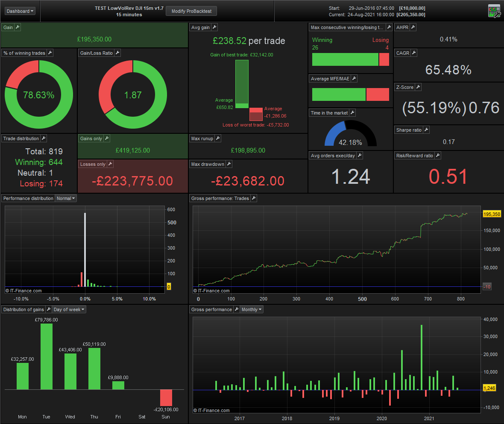This screenshot has height=424, width=504.
Task: Click the 0.41% AHPR value
Action: coord(448,39)
